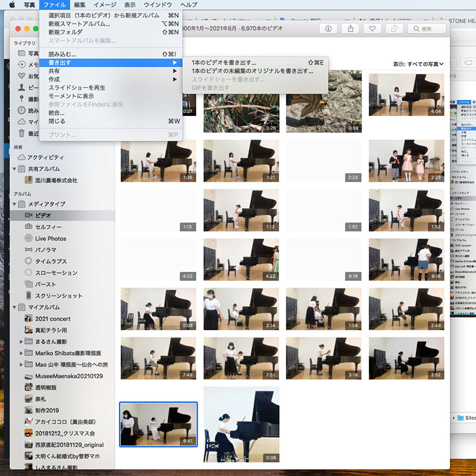Image resolution: width=476 pixels, height=476 pixels.
Task: Open the アクティビティ cloud icon
Action: coord(22,157)
